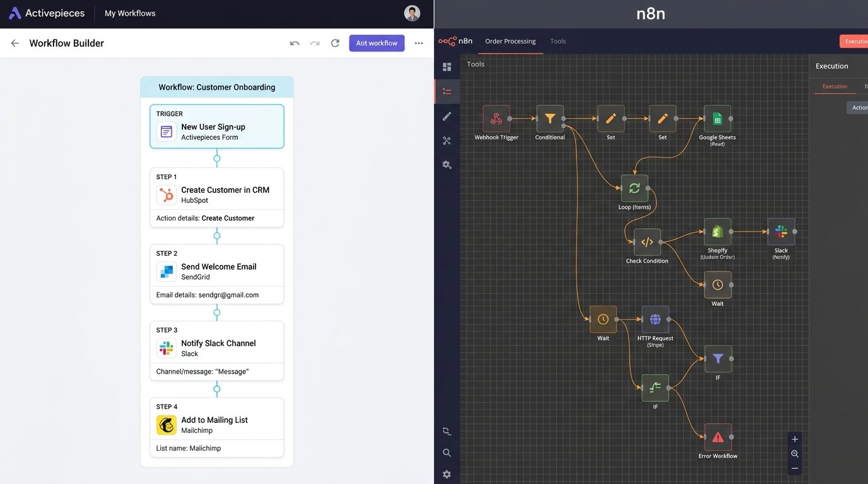Open the New User Sign-up trigger card
The width and height of the screenshot is (868, 484).
pyautogui.click(x=217, y=126)
